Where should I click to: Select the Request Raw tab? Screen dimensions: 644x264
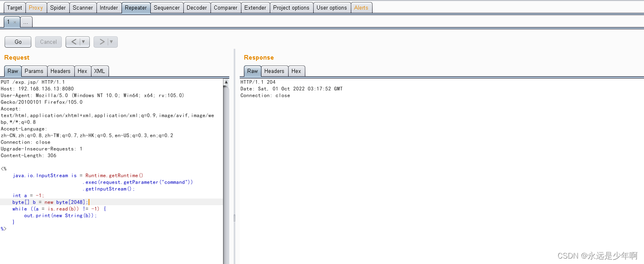click(13, 71)
